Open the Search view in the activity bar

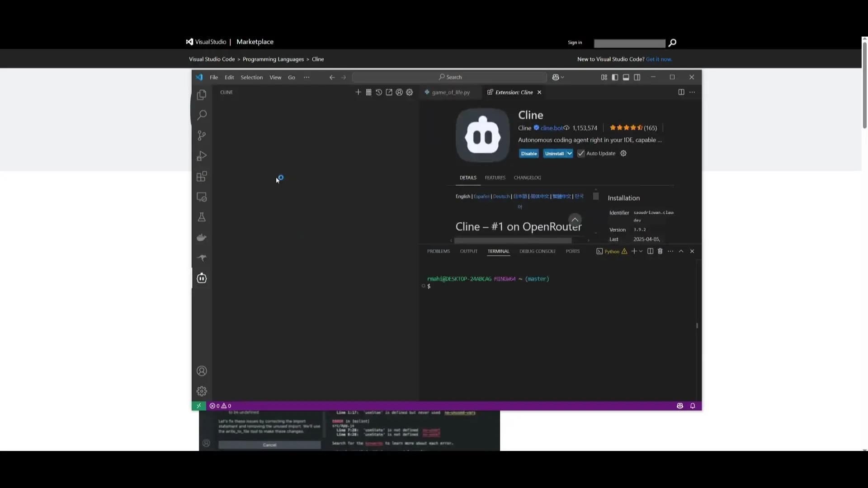(x=202, y=115)
